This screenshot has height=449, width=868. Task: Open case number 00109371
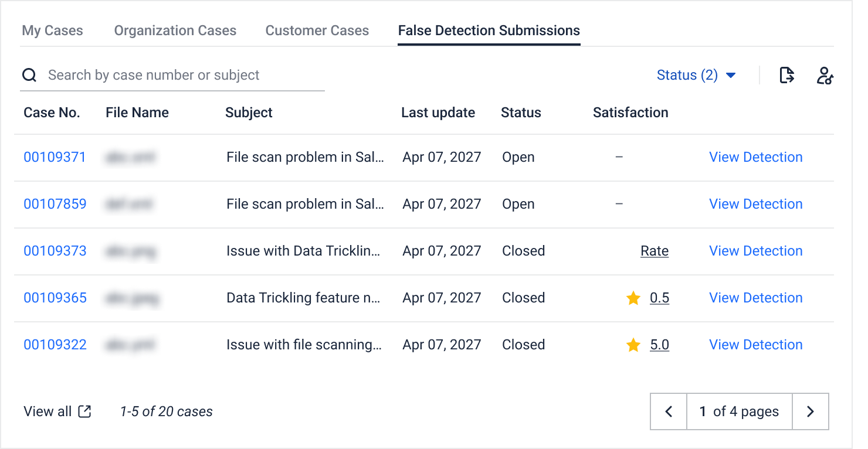click(x=55, y=157)
